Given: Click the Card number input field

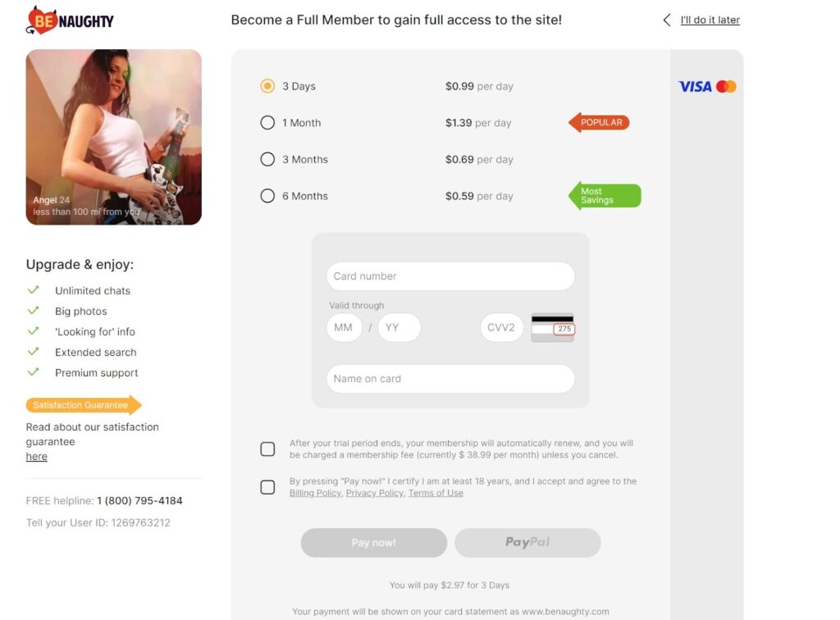Looking at the screenshot, I should (450, 276).
